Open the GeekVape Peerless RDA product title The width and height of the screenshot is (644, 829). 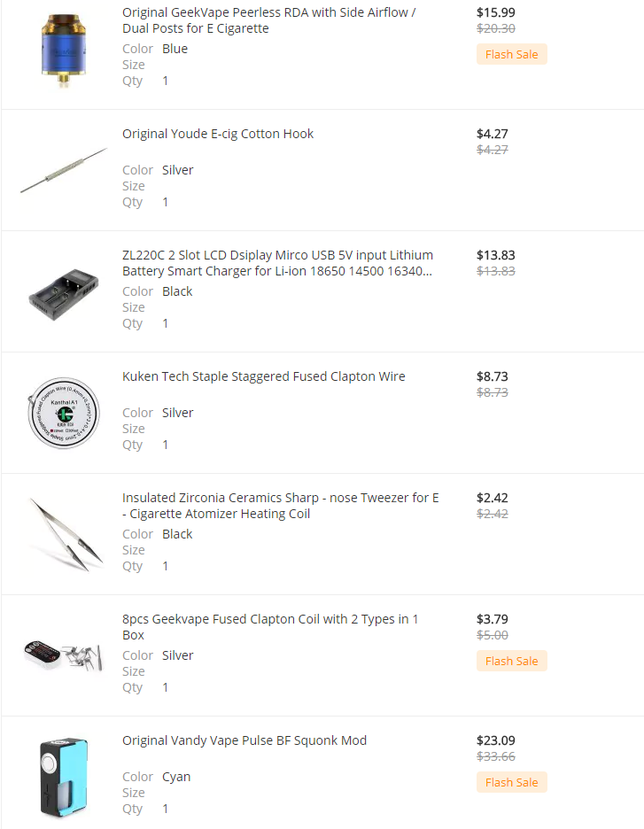coord(269,20)
